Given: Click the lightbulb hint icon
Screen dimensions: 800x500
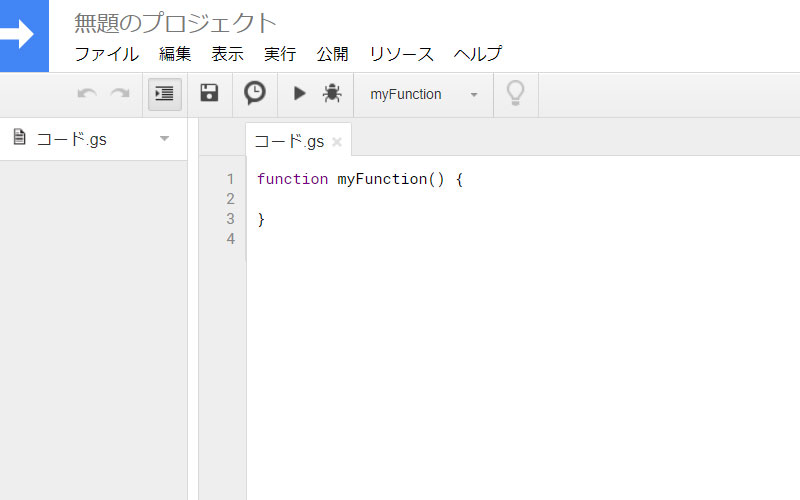Looking at the screenshot, I should (x=515, y=93).
